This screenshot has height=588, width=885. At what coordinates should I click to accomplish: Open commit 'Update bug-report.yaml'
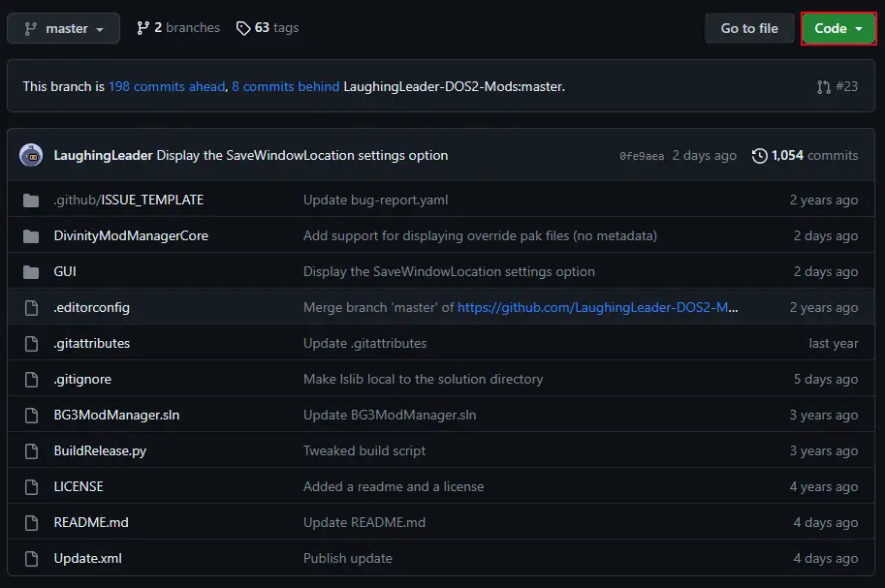pos(375,200)
